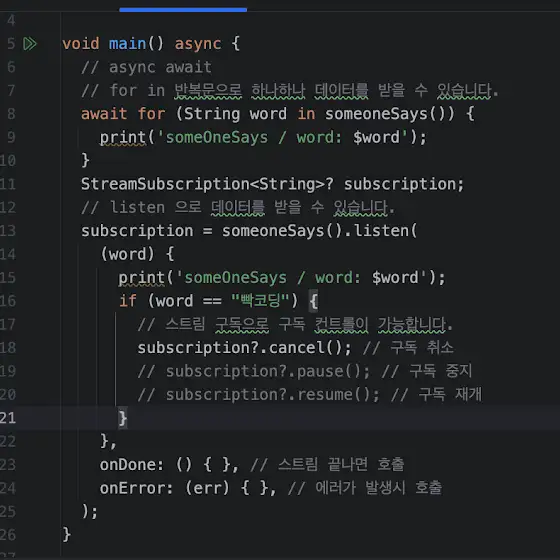This screenshot has width=560, height=560.
Task: Click the highlighted closing brace on line 21
Action: tap(122, 418)
